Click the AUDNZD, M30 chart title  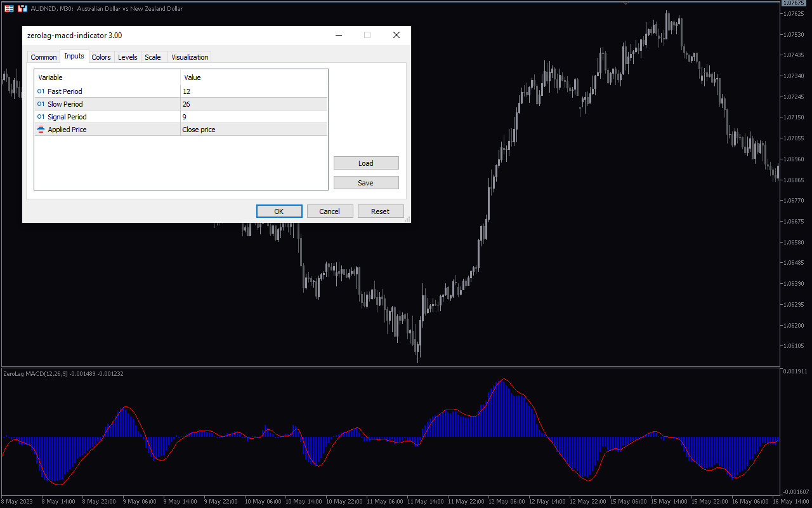107,9
